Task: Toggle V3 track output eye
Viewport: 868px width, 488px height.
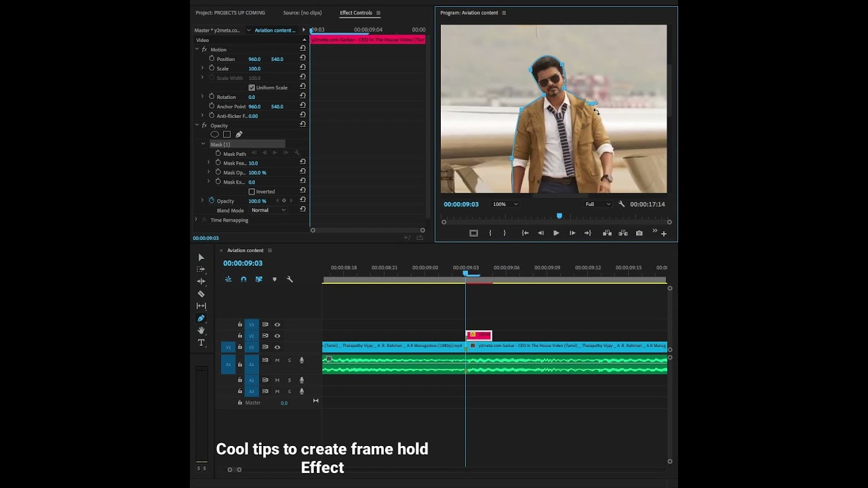Action: click(277, 325)
